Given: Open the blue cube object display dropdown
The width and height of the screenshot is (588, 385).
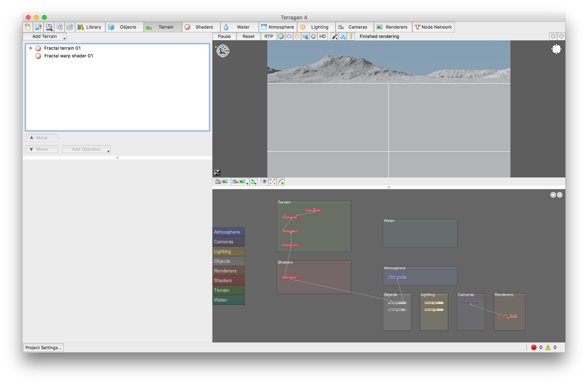Looking at the screenshot, I should pos(305,36).
